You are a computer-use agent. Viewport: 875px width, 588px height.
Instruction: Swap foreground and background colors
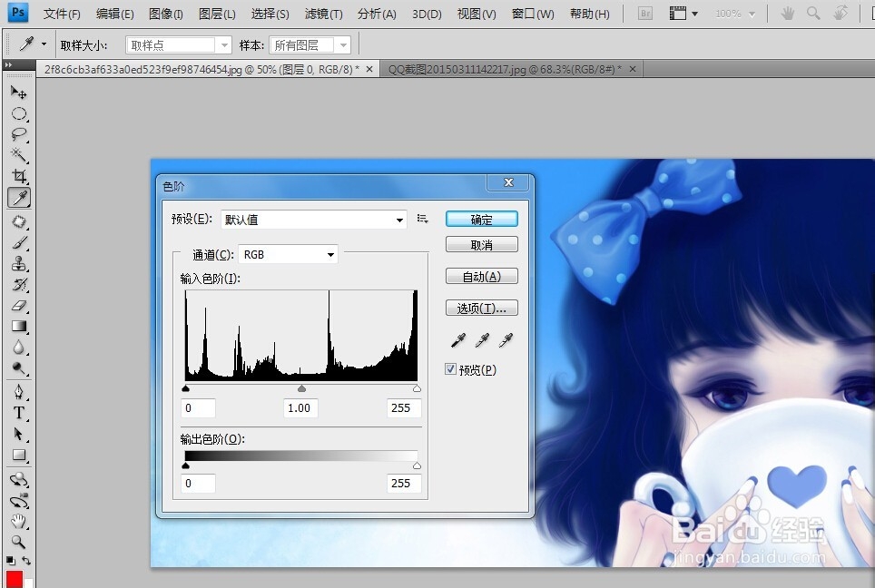pyautogui.click(x=26, y=561)
